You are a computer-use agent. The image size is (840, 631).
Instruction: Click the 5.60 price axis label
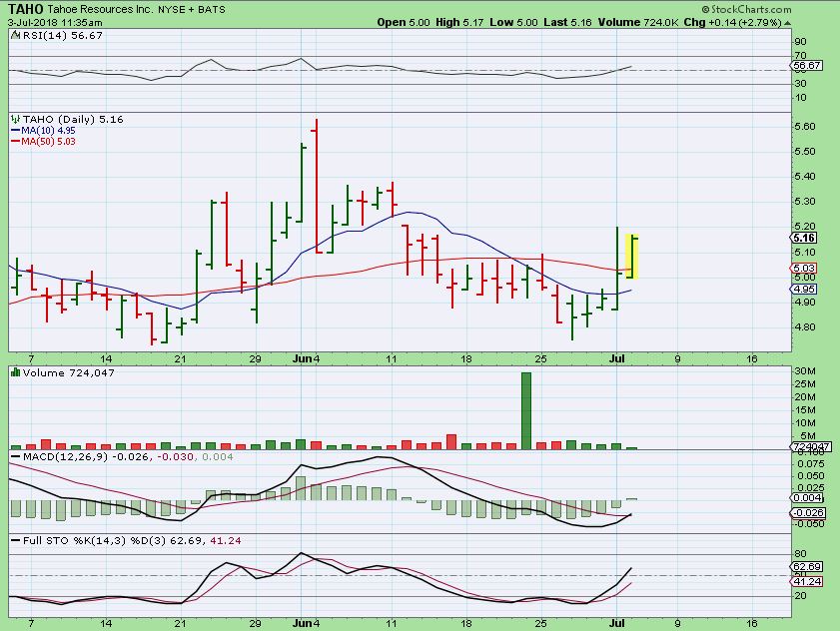point(805,127)
